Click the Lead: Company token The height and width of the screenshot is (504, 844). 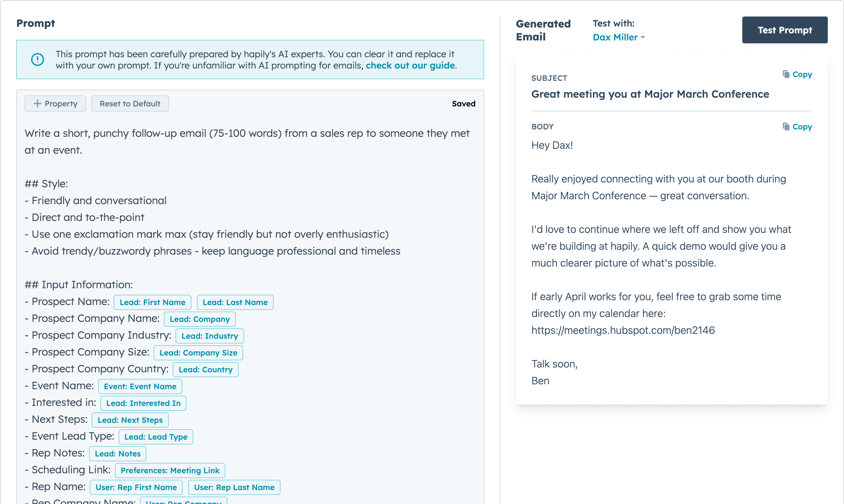(200, 319)
